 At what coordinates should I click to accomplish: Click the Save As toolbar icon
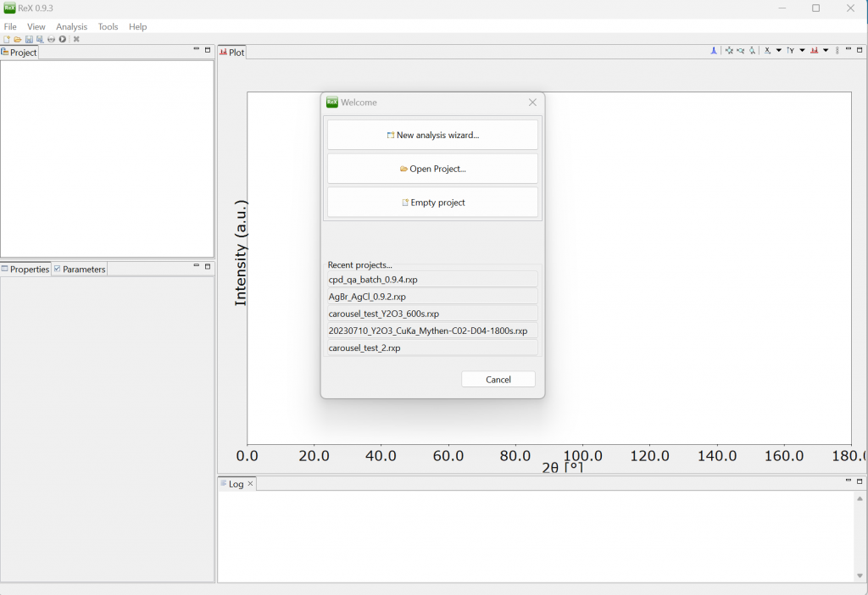[40, 39]
